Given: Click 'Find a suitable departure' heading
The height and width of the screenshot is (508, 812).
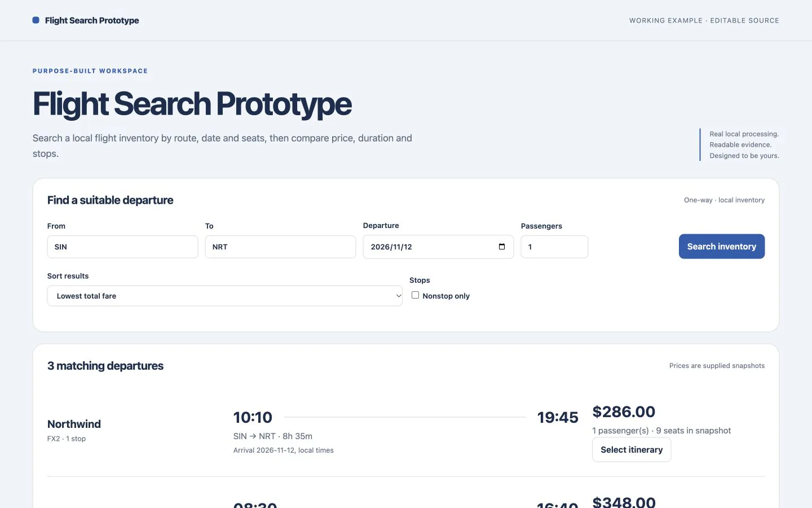Looking at the screenshot, I should coord(111,200).
